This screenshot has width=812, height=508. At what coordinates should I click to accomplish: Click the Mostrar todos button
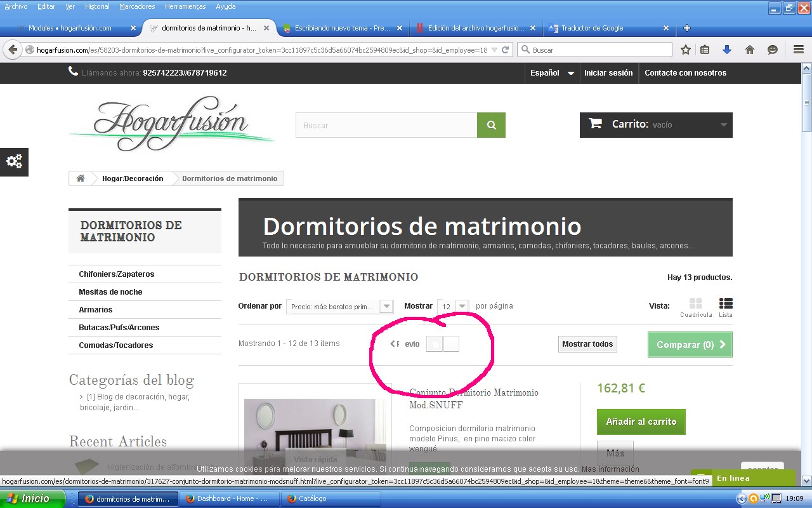point(587,344)
